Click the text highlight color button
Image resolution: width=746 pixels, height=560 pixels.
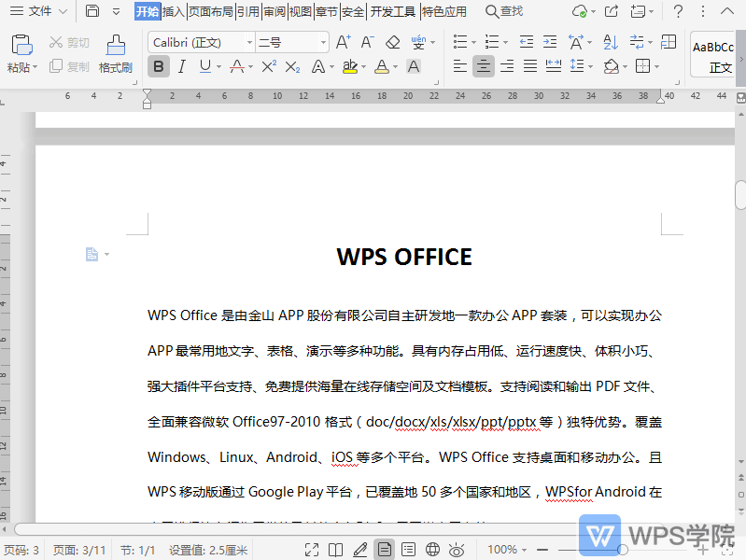pos(350,66)
